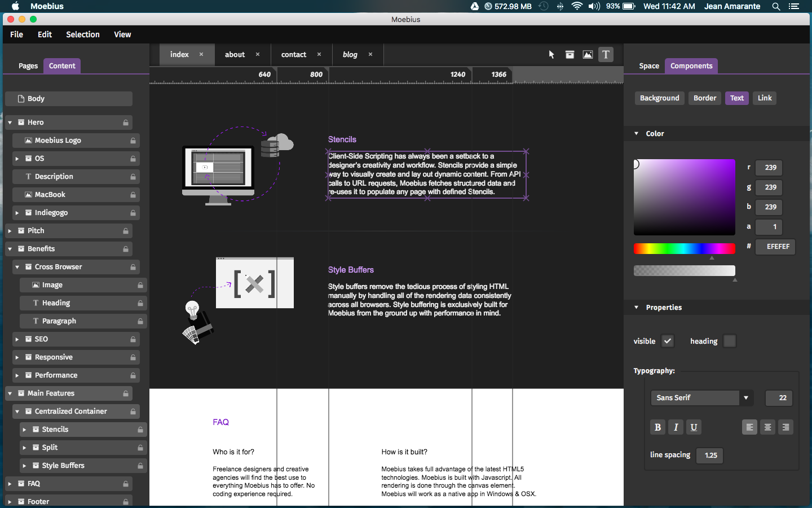
Task: Toggle lock on Description layer
Action: (x=133, y=177)
